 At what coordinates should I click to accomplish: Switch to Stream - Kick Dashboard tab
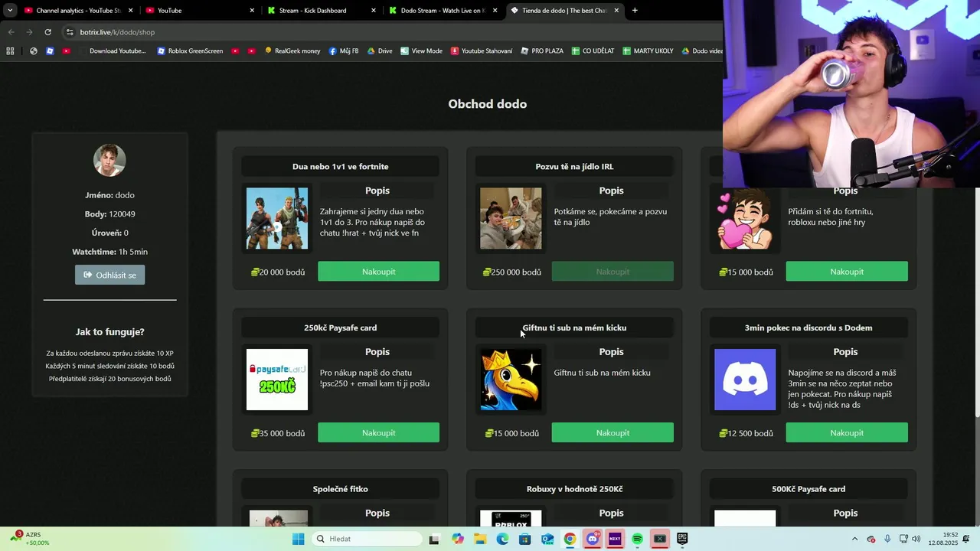coord(321,11)
